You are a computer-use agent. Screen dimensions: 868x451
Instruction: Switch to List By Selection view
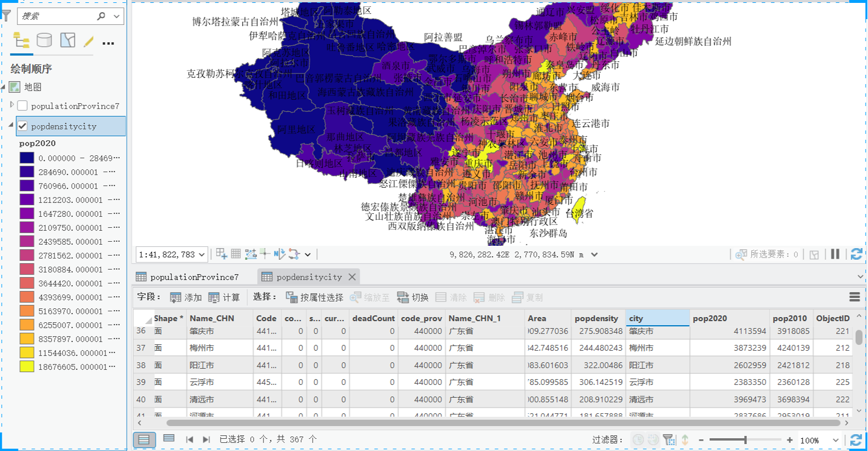(68, 41)
